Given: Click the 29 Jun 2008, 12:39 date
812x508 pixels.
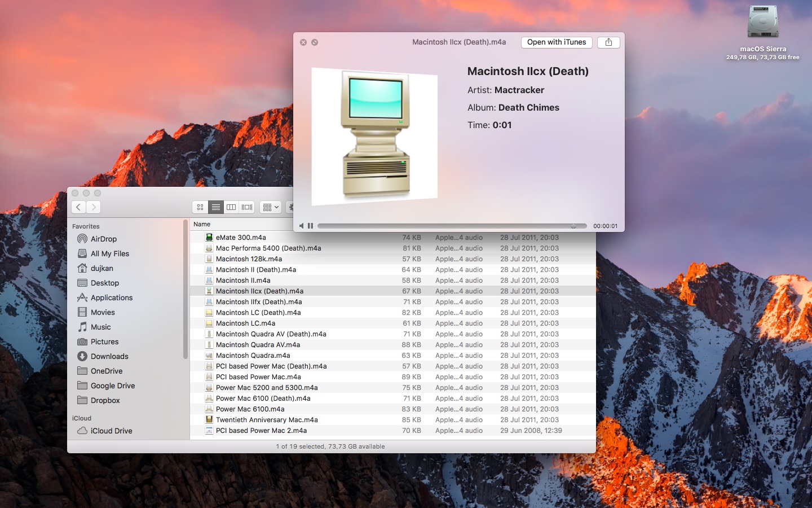Looking at the screenshot, I should click(531, 431).
